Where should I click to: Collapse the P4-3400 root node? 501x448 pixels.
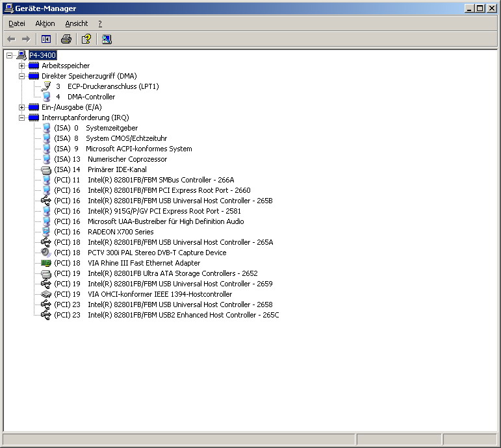coord(10,56)
